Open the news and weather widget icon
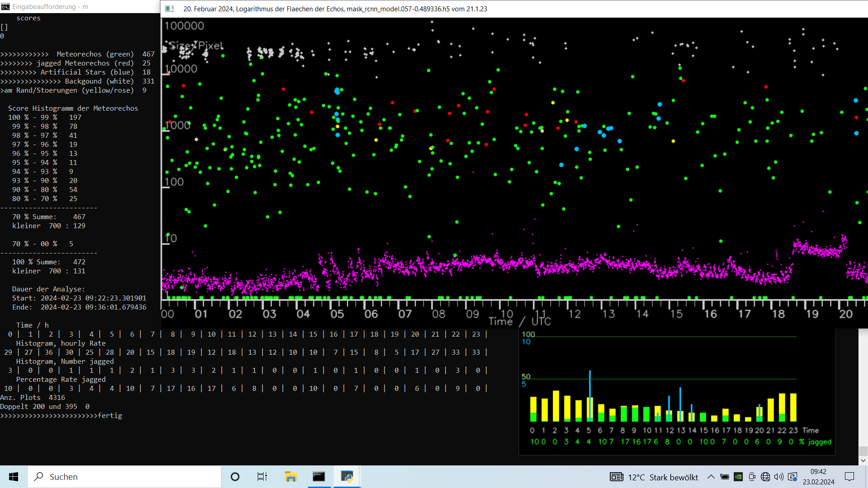868x488 pixels. click(x=617, y=477)
